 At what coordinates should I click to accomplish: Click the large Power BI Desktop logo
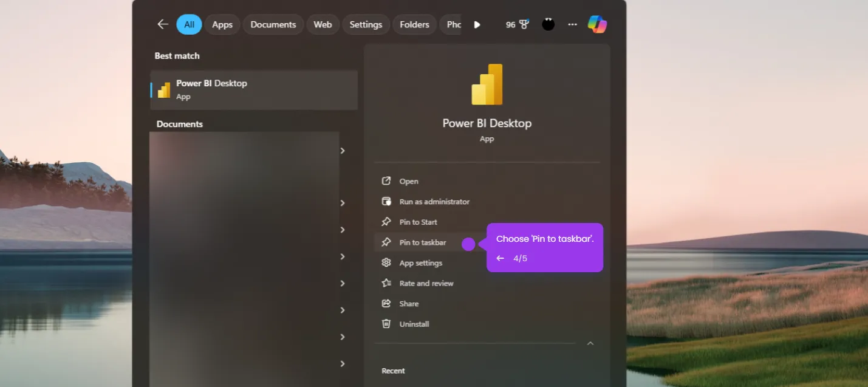(x=487, y=84)
